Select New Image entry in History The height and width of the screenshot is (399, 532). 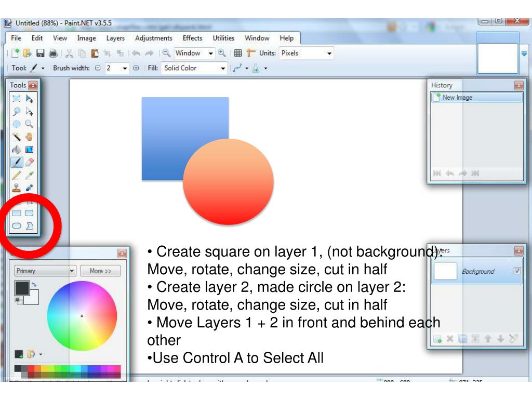[x=477, y=97]
